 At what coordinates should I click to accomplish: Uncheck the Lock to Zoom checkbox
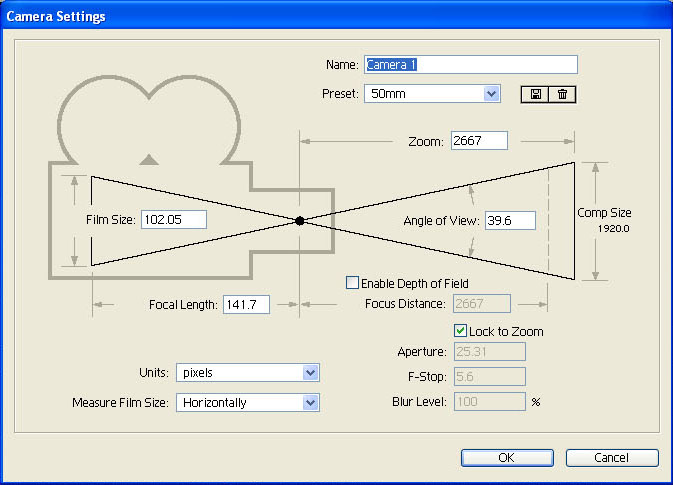tap(460, 331)
